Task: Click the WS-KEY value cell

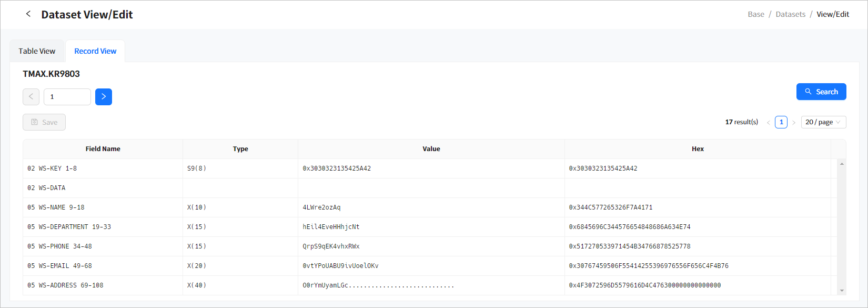Action: tap(337, 168)
